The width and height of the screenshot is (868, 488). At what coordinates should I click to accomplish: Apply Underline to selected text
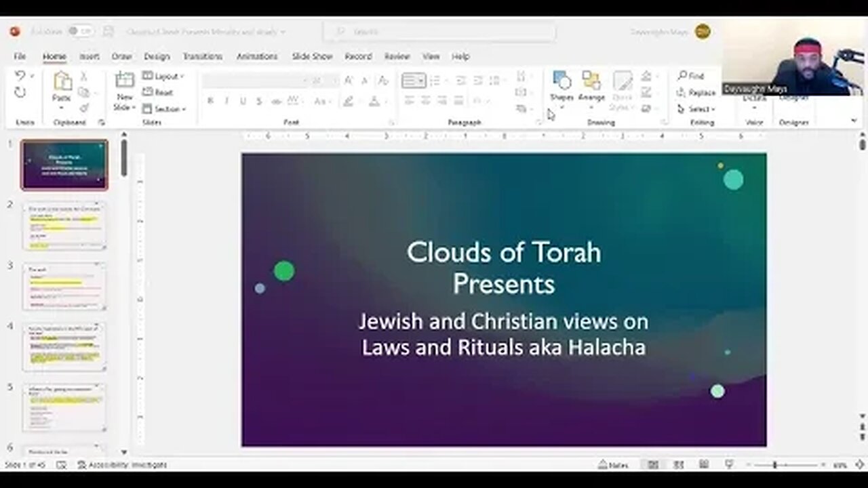242,101
